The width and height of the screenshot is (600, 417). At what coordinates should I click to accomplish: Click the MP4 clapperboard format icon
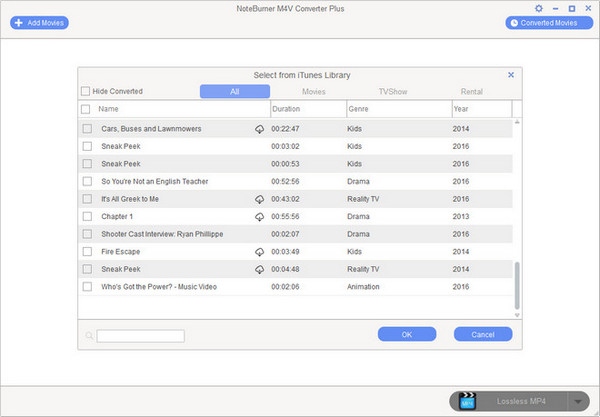(467, 401)
